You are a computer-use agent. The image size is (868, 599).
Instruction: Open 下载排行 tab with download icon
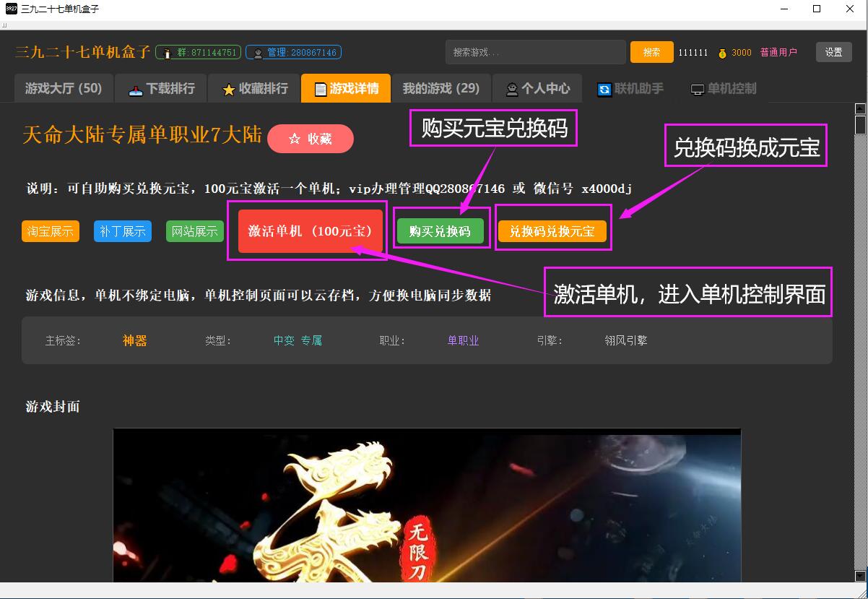click(x=161, y=89)
